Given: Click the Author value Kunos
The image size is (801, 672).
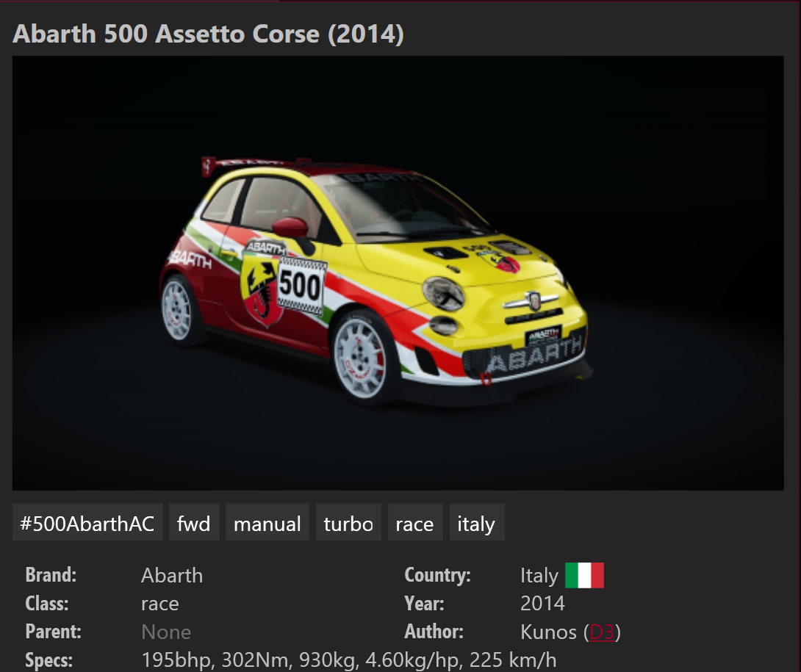Looking at the screenshot, I should (549, 632).
